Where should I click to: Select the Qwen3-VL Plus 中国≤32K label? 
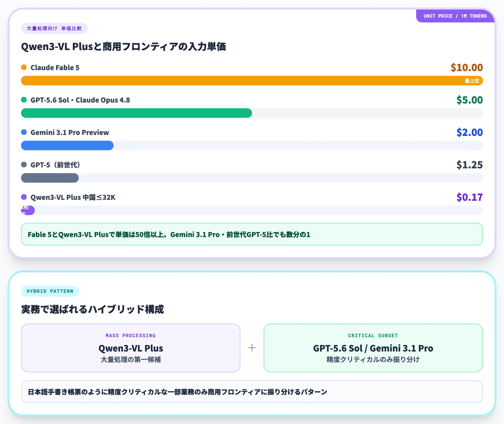click(73, 197)
